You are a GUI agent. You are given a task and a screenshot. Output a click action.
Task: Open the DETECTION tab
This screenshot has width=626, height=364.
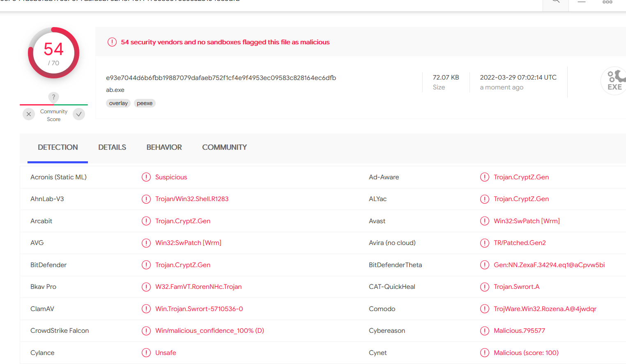(x=58, y=147)
